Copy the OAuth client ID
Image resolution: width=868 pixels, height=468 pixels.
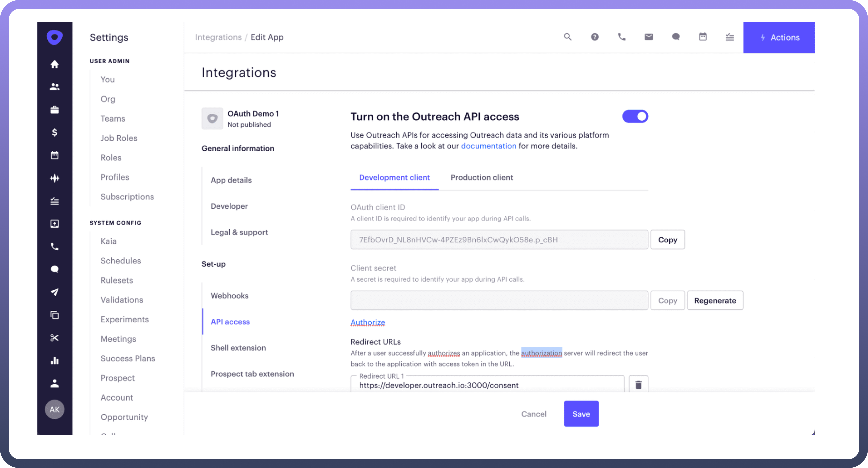[x=667, y=240]
